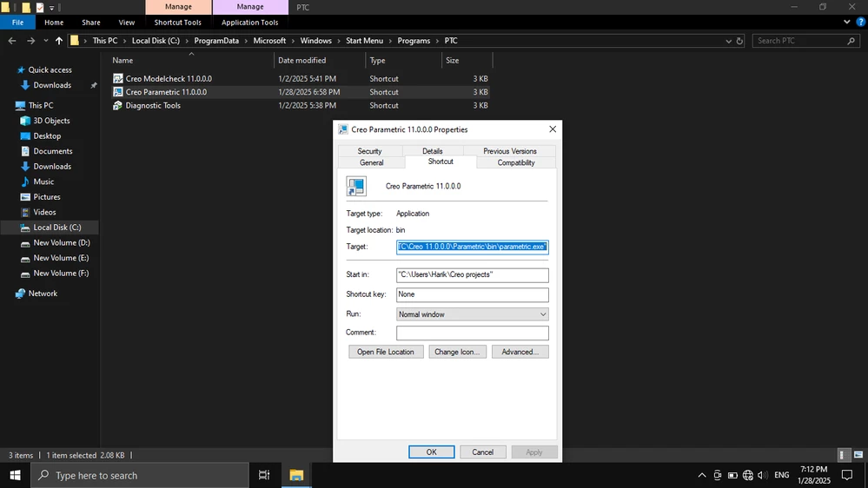Image resolution: width=868 pixels, height=488 pixels.
Task: Click the Comment text field
Action: 472,333
